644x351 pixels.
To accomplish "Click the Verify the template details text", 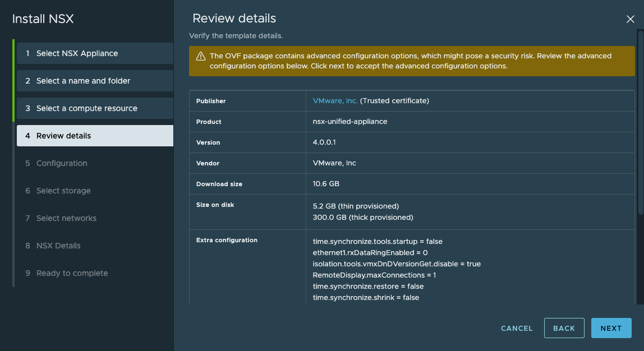I will click(236, 36).
